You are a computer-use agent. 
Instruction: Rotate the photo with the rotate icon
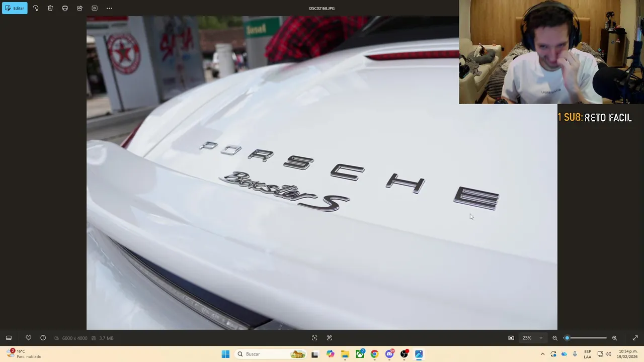click(x=35, y=8)
